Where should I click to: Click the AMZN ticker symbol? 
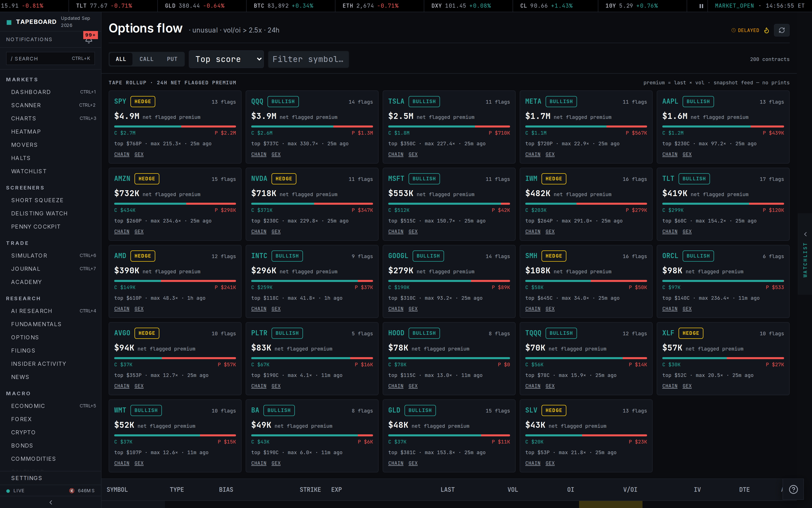coord(122,179)
